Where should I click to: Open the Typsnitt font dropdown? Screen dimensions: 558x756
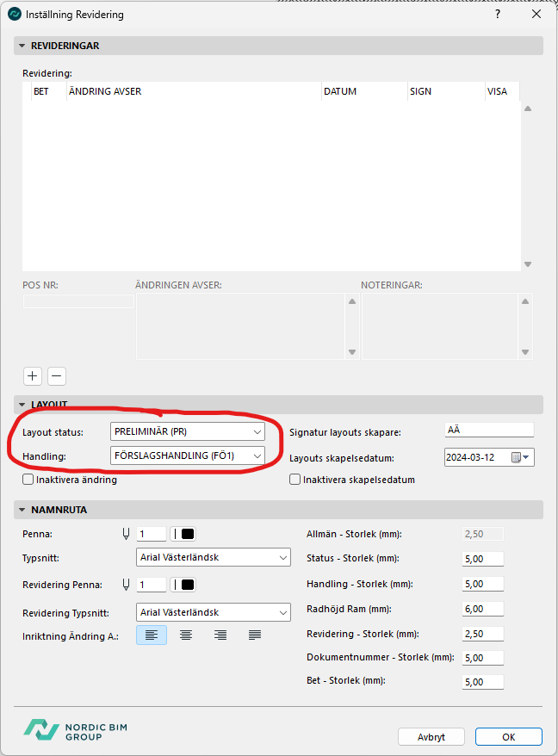point(214,557)
